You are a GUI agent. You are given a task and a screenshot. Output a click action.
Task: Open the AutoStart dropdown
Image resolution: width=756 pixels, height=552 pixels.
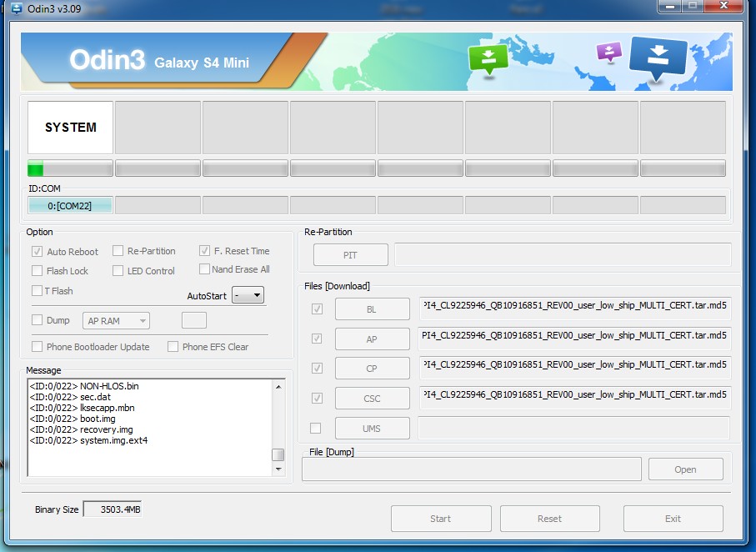(x=248, y=295)
